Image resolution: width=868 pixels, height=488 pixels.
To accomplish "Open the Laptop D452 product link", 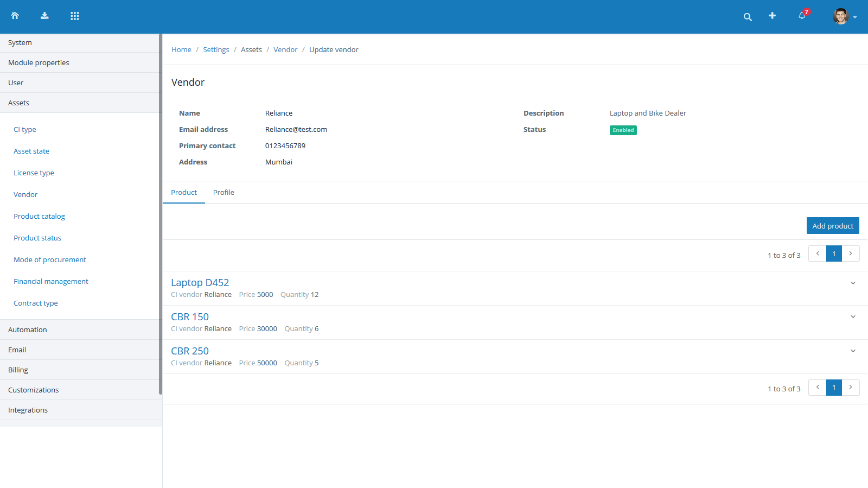I will (x=200, y=283).
